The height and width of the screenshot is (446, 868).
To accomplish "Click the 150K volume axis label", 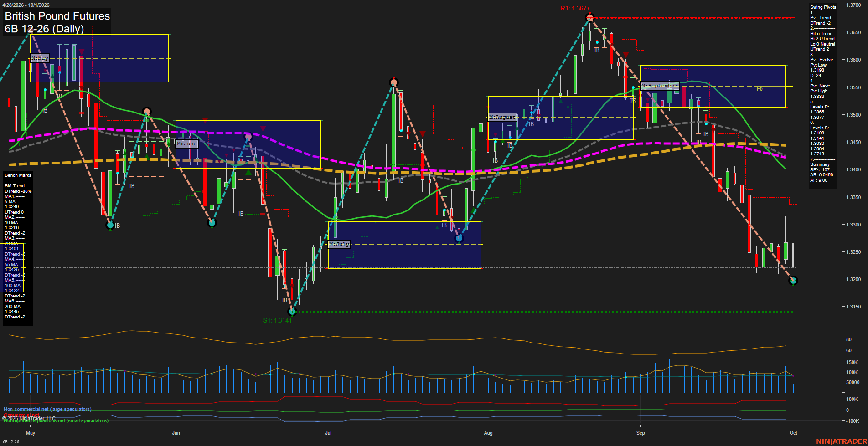I will tap(852, 362).
